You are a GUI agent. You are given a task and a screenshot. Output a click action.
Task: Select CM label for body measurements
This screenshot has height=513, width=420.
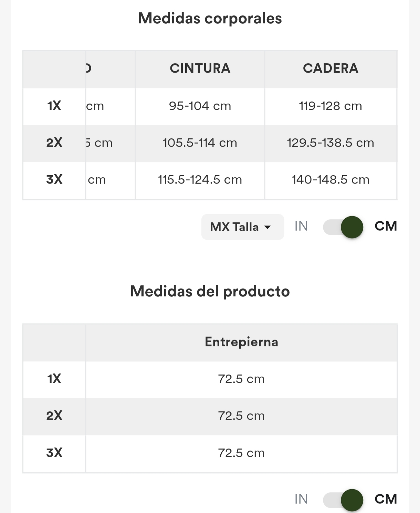(386, 226)
